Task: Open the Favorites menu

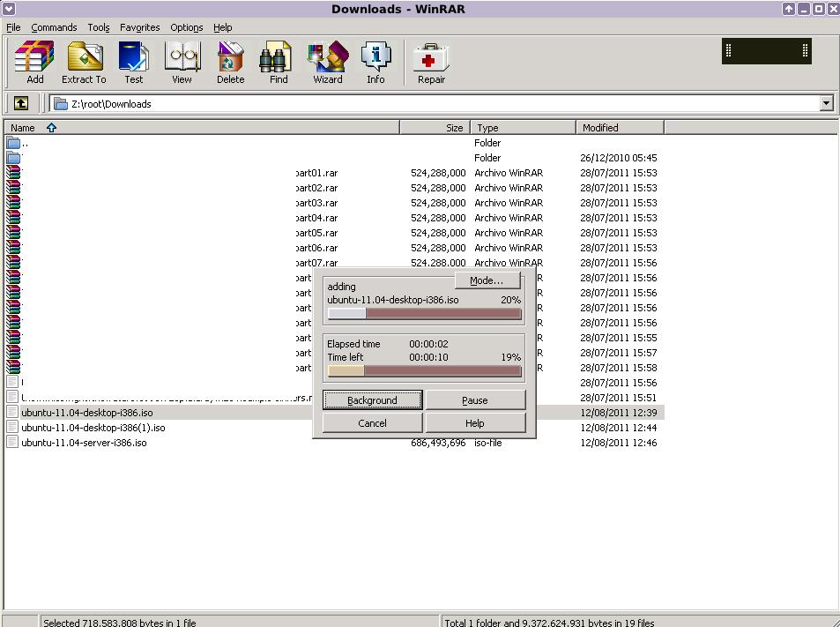Action: pyautogui.click(x=140, y=27)
